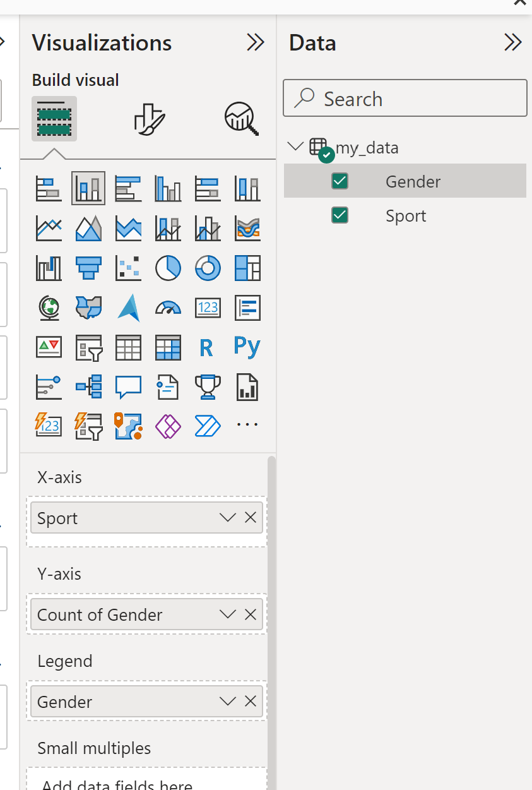
Task: Select the Matrix visual
Action: tap(168, 347)
